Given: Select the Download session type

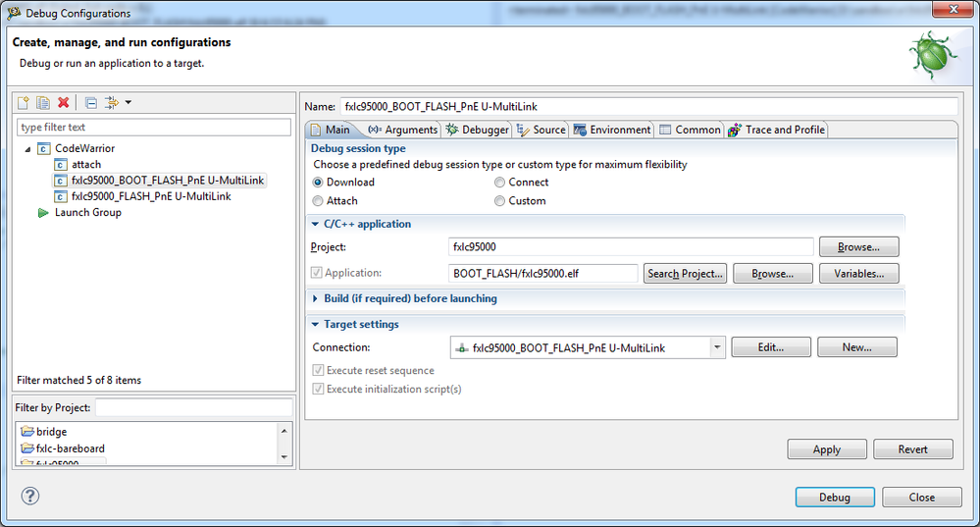Looking at the screenshot, I should tap(318, 182).
